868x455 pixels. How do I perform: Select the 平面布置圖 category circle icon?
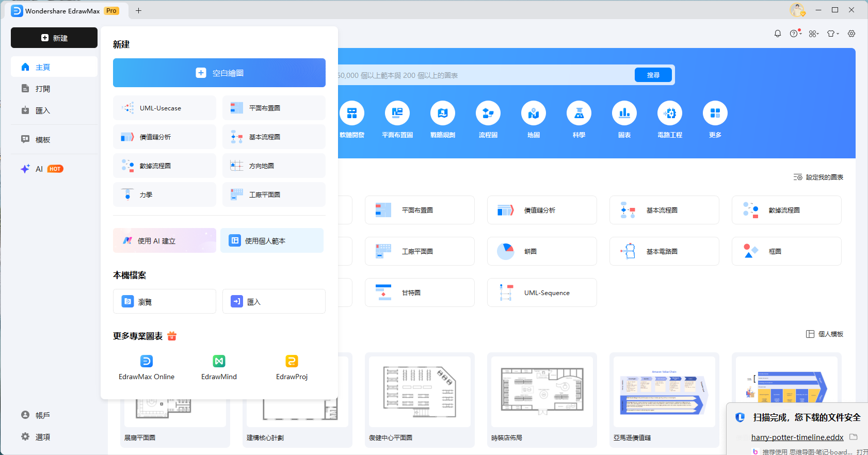coord(397,113)
